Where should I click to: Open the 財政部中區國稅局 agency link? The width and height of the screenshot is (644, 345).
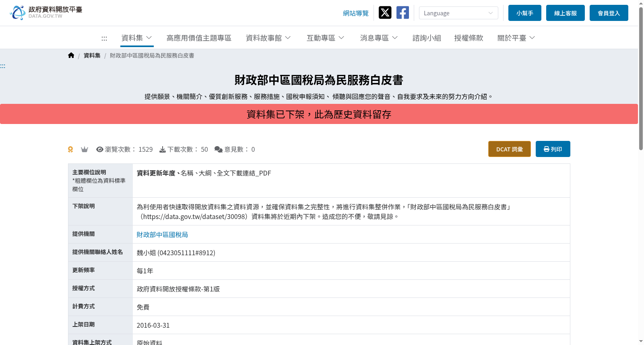click(x=162, y=235)
